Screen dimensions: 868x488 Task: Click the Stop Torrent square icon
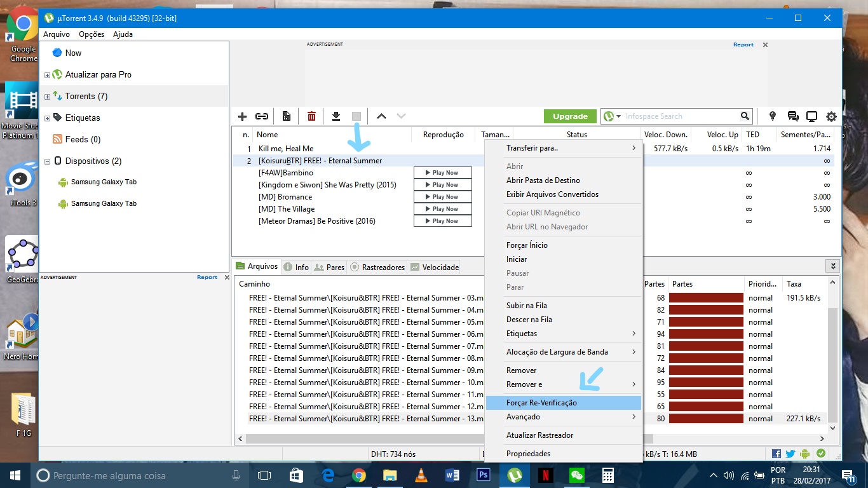tap(356, 116)
